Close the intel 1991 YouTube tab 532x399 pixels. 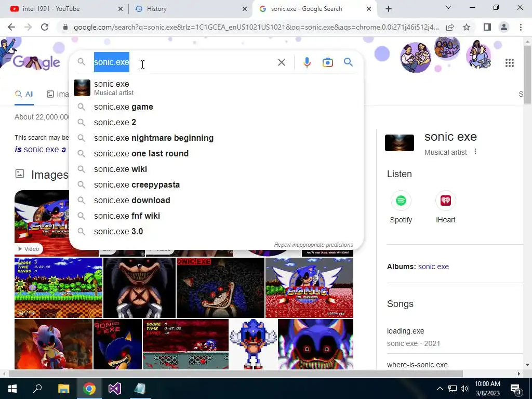[121, 9]
